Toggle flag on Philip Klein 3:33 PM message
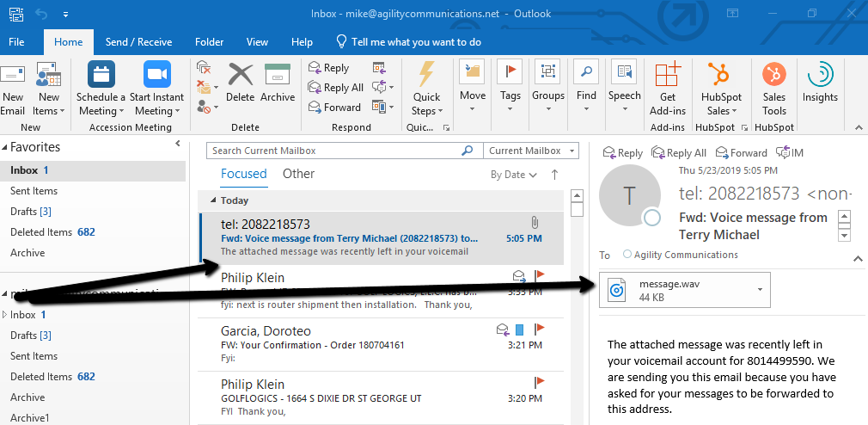Viewport: 868px width, 425px height. (x=539, y=274)
